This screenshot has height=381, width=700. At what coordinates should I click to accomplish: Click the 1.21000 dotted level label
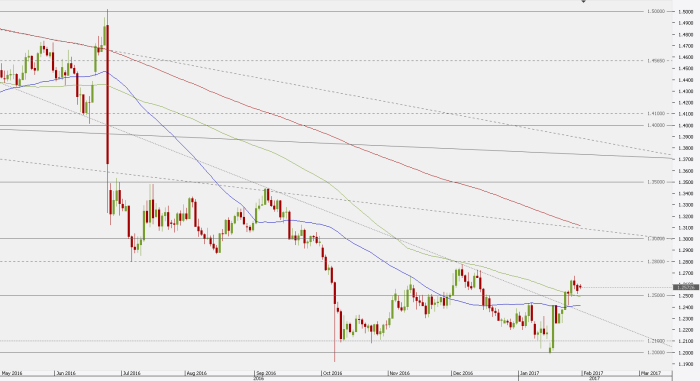[x=656, y=341]
